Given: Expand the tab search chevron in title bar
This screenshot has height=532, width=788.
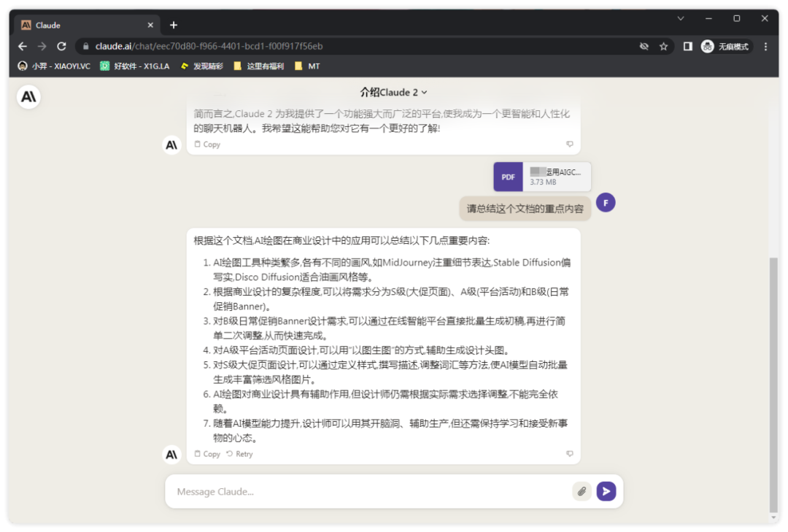Looking at the screenshot, I should [x=680, y=18].
